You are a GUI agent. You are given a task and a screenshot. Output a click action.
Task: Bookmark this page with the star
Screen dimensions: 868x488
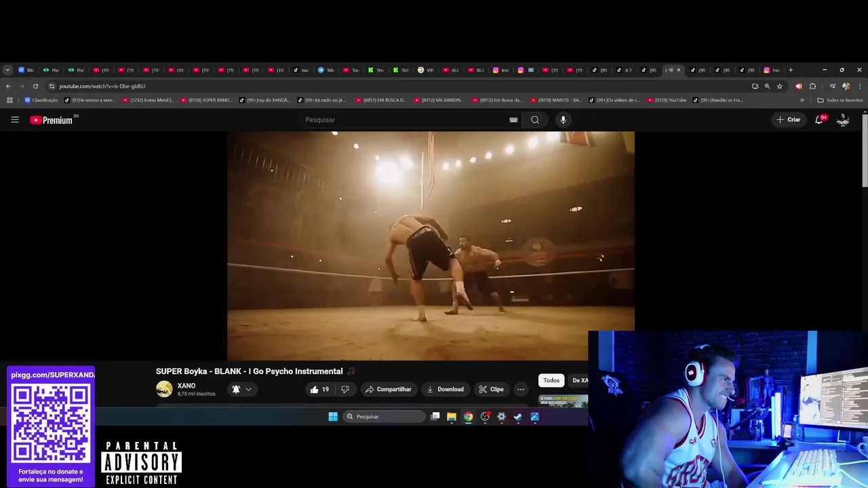(x=780, y=86)
